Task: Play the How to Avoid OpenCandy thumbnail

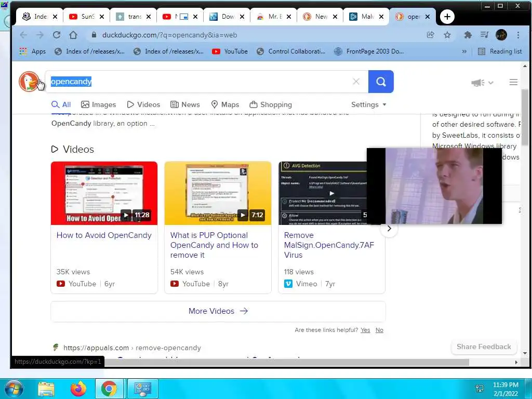Action: pyautogui.click(x=104, y=193)
